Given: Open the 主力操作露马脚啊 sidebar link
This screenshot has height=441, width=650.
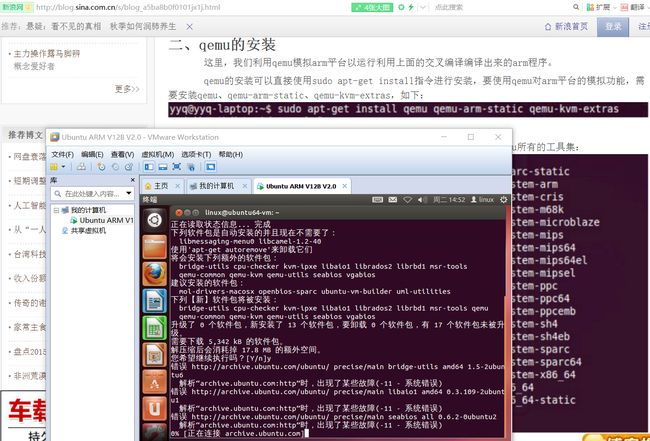Looking at the screenshot, I should point(46,53).
